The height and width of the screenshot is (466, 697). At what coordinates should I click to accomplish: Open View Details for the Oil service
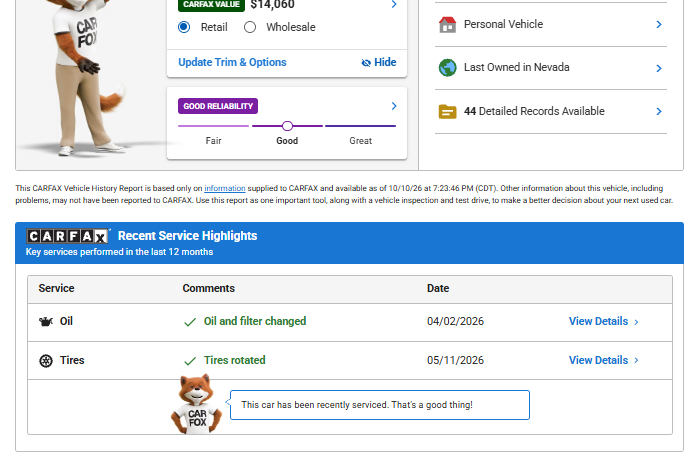pyautogui.click(x=604, y=321)
